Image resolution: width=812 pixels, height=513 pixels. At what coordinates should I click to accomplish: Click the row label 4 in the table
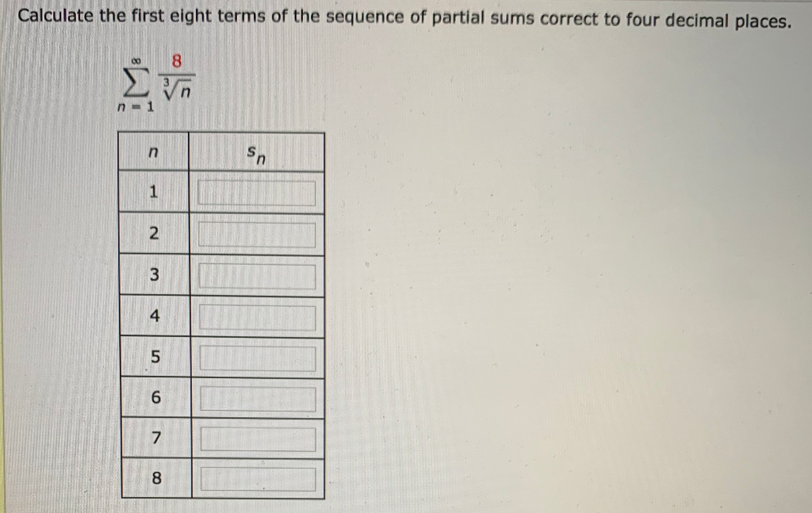[154, 316]
